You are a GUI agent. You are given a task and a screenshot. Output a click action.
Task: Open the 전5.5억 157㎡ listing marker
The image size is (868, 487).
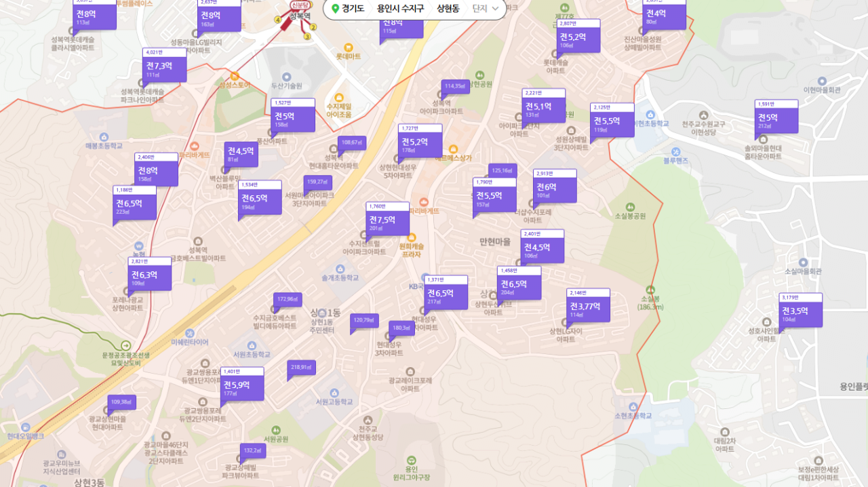494,195
